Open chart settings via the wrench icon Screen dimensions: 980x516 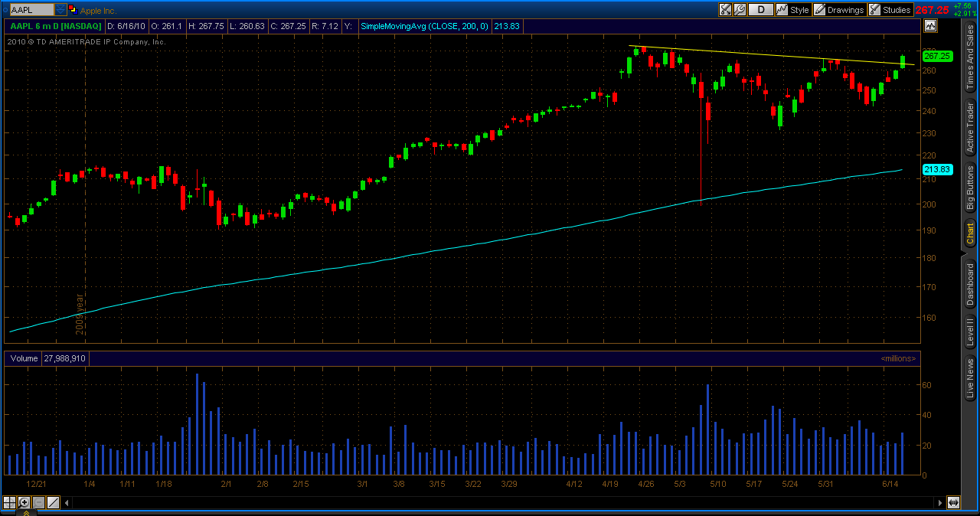[740, 10]
